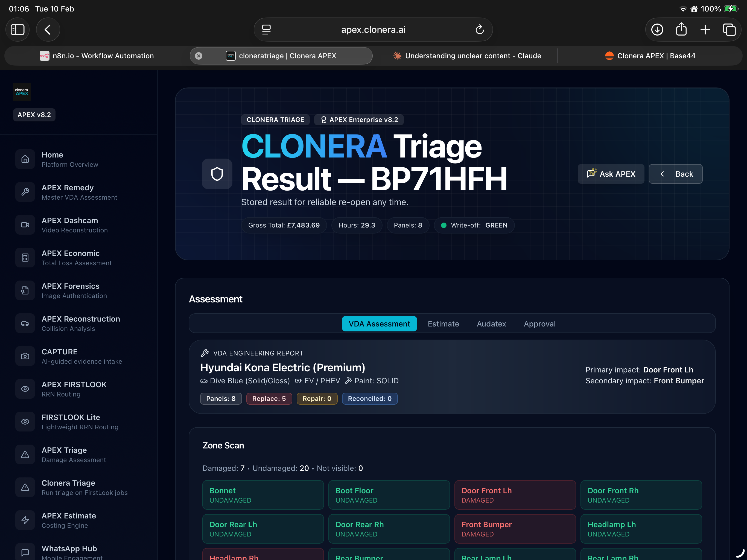This screenshot has width=747, height=560.
Task: Click the APEX FIRSTLOOK eye icon
Action: click(25, 389)
